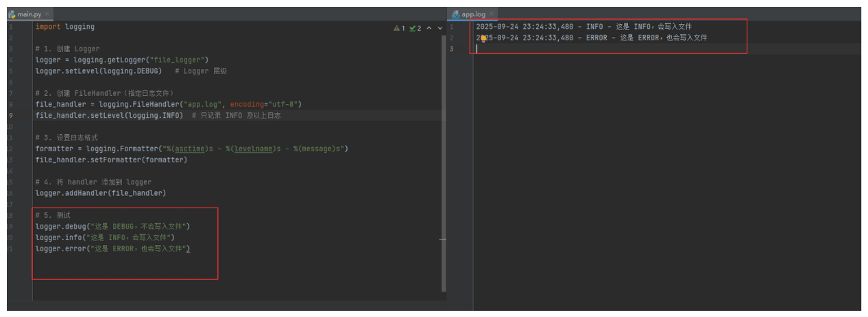
Task: Click the 'import logging' line
Action: pyautogui.click(x=65, y=27)
